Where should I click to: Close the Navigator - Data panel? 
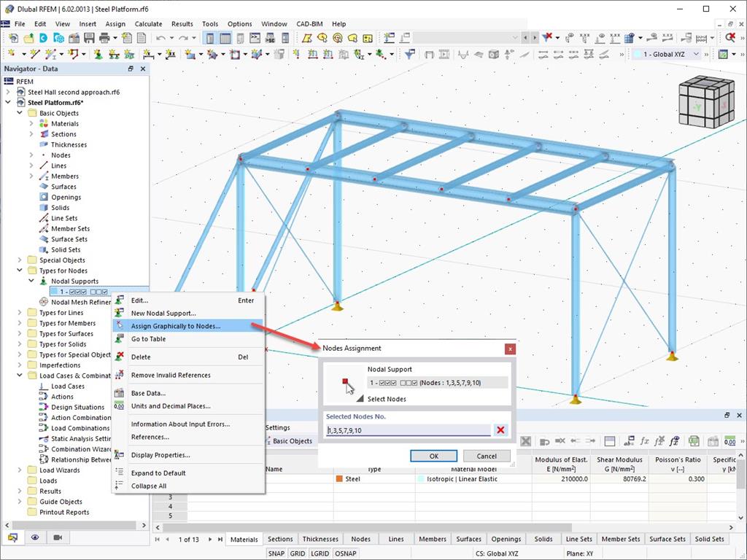tap(142, 69)
